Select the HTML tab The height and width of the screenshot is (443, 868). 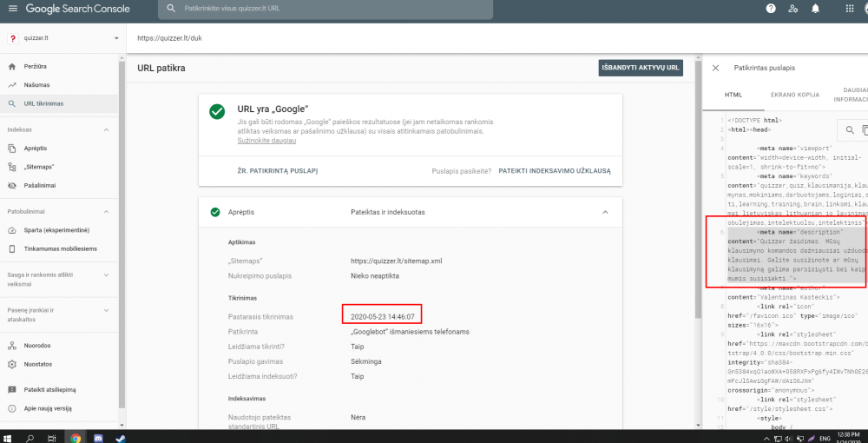point(733,94)
